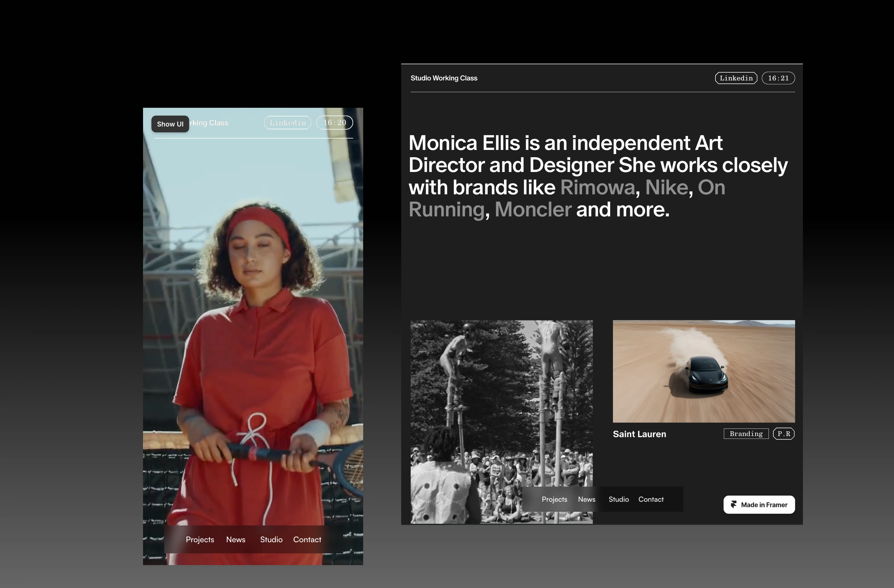Open Linkedin pill in mobile preview
Image resolution: width=894 pixels, height=588 pixels.
coord(288,123)
